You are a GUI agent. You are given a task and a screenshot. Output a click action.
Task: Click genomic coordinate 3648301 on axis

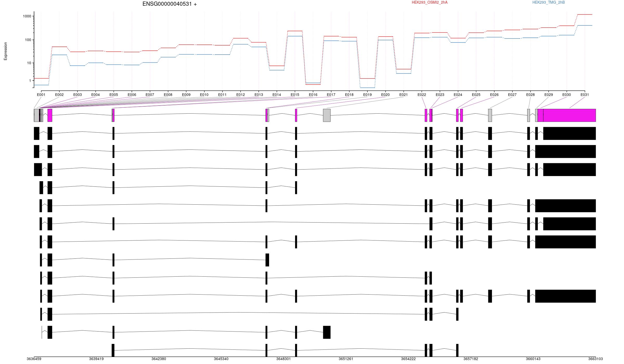284,359
